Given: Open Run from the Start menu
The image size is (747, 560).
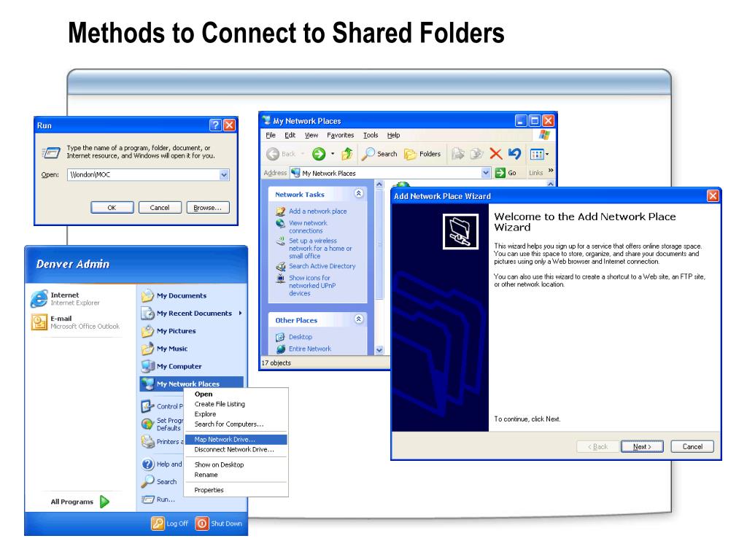Looking at the screenshot, I should [x=158, y=499].
